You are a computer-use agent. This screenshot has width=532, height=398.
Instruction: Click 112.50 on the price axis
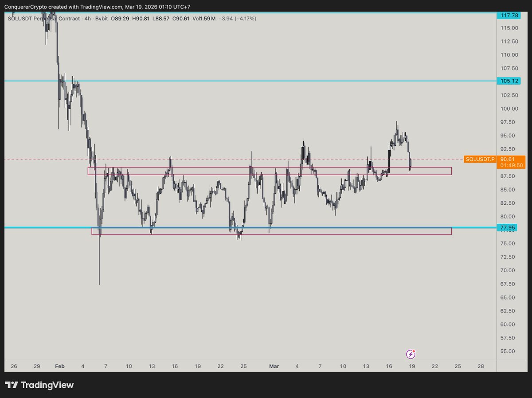pyautogui.click(x=509, y=41)
